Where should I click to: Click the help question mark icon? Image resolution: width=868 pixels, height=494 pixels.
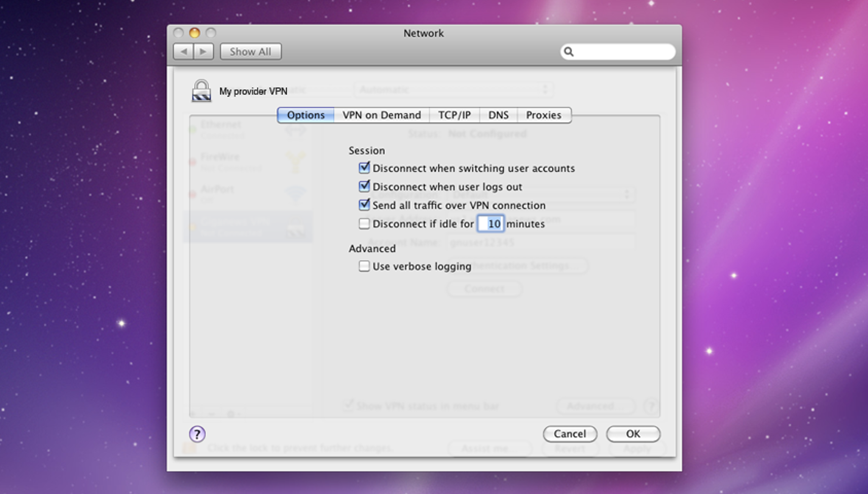point(197,434)
